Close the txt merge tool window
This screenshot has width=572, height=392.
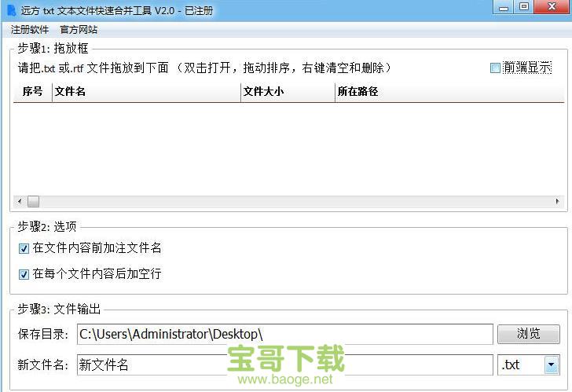(552, 7)
